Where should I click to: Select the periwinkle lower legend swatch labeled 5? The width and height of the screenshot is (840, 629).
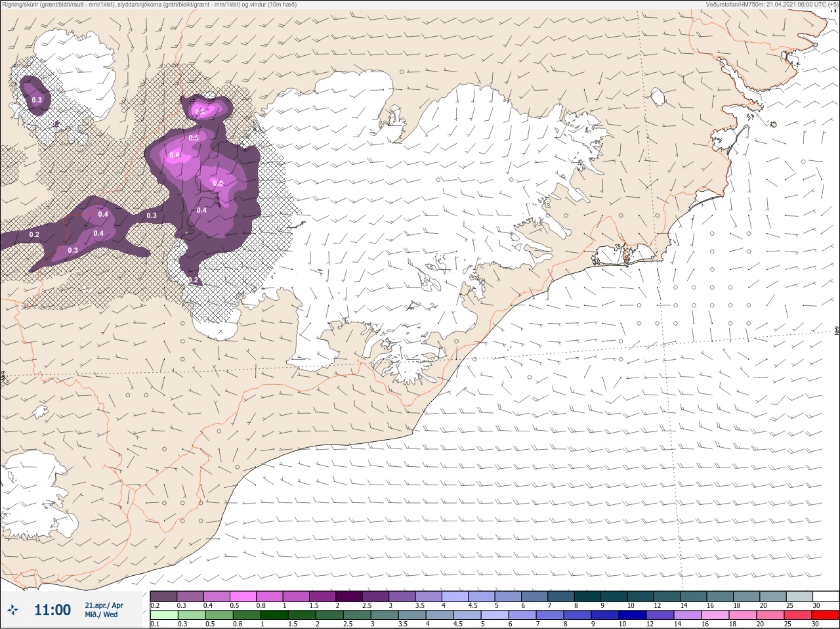click(495, 615)
